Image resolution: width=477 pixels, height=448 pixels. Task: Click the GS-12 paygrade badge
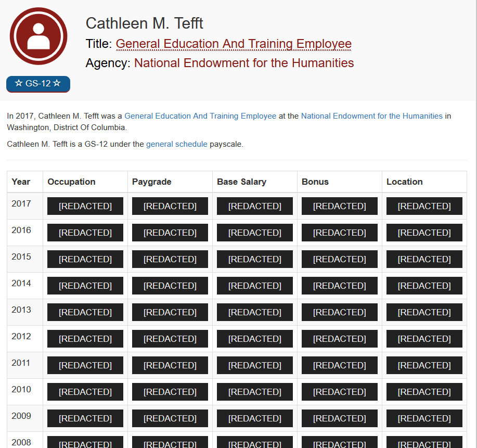click(38, 84)
